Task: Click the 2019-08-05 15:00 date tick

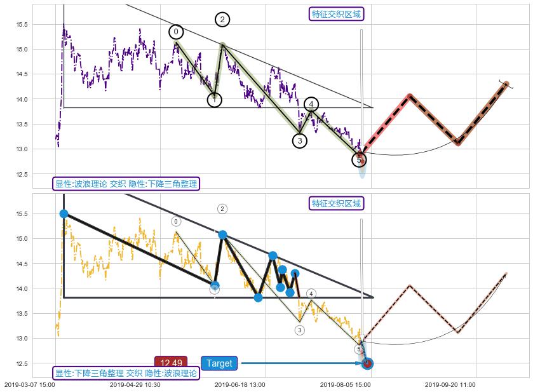Action: tap(345, 385)
